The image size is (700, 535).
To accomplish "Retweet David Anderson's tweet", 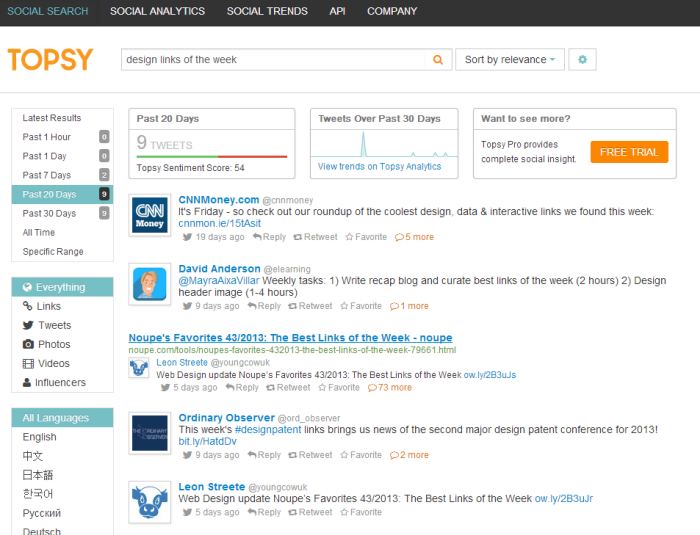I will [x=310, y=306].
